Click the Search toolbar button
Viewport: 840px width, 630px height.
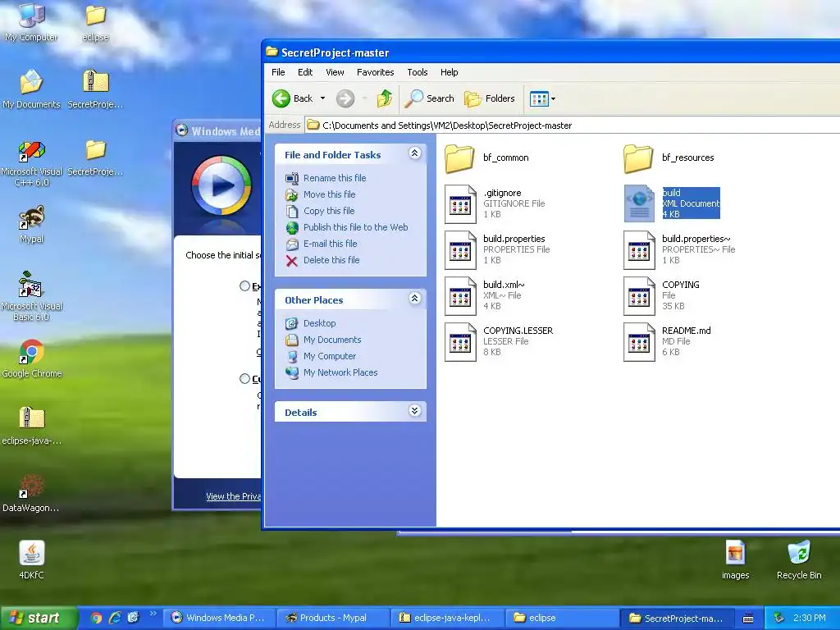point(430,98)
